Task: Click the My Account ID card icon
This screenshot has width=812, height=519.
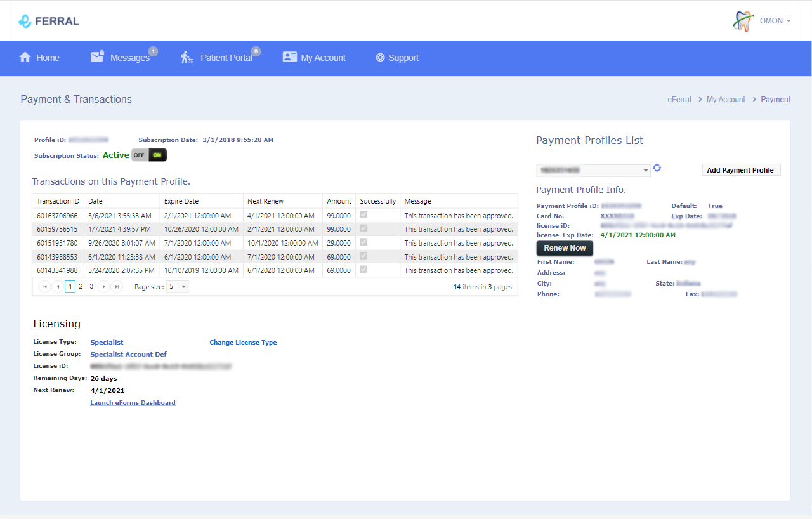Action: pyautogui.click(x=289, y=57)
